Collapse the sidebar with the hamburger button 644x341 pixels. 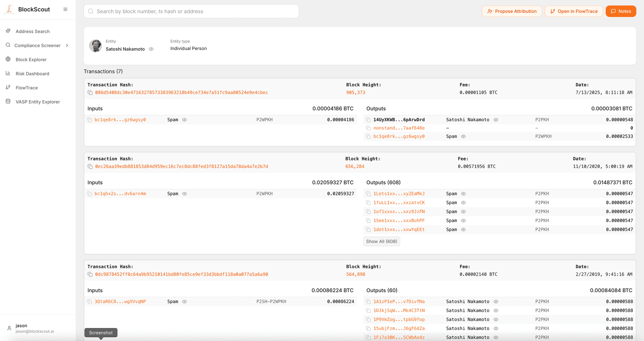(x=65, y=9)
